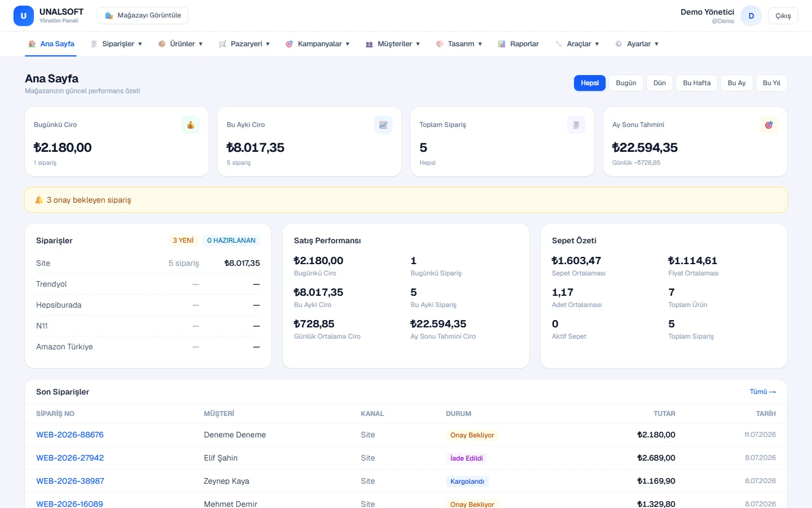The height and width of the screenshot is (508, 812).
Task: Expand the Siparişler dropdown arrow
Action: coord(140,44)
